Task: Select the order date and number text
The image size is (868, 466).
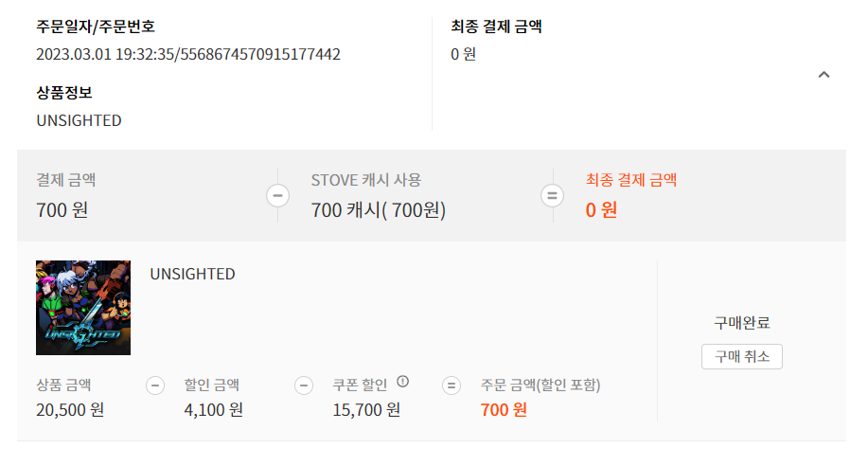Action: click(x=188, y=54)
